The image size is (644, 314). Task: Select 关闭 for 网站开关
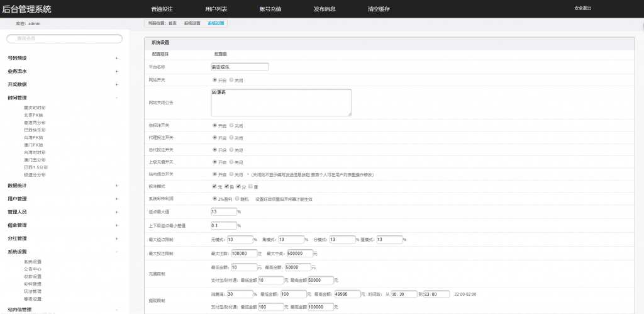232,81
